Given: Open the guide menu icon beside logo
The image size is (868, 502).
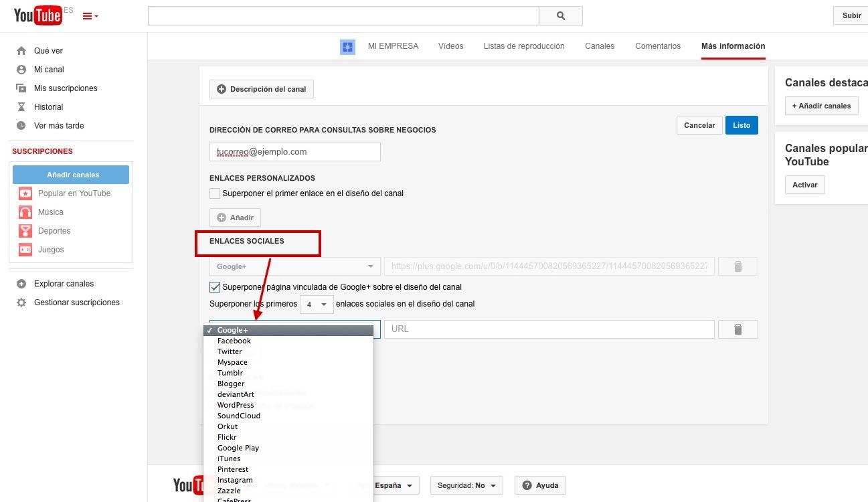Looking at the screenshot, I should (90, 16).
